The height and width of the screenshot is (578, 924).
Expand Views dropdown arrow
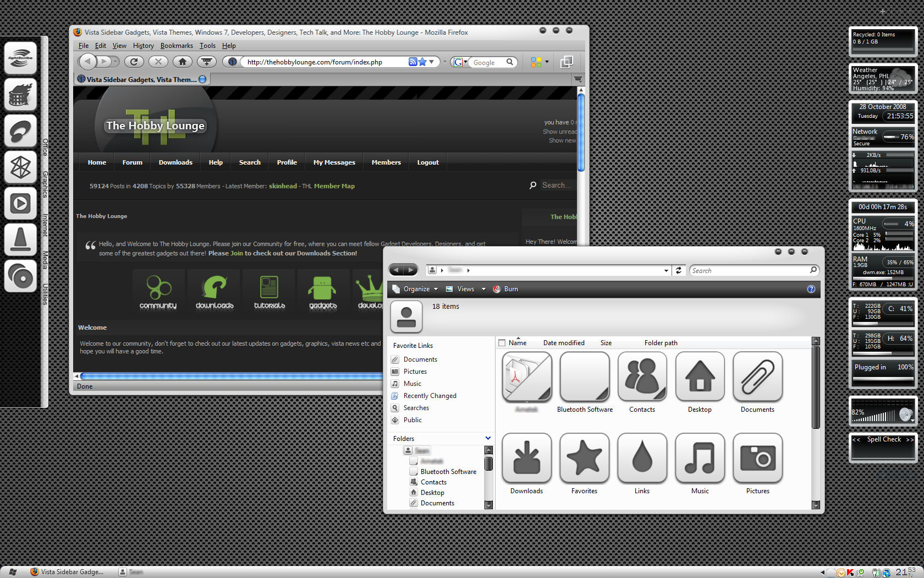tap(483, 289)
